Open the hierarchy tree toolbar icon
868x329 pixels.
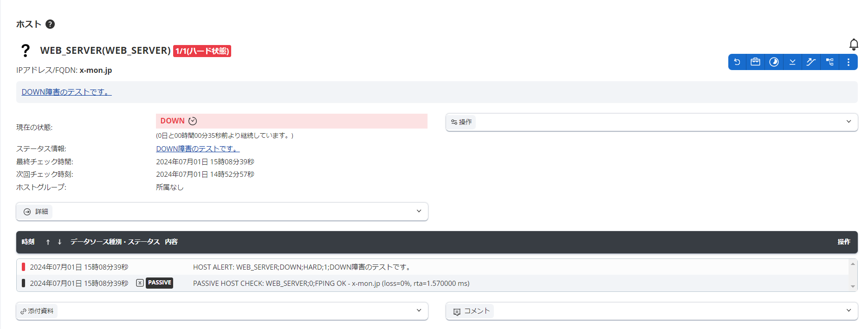point(830,62)
